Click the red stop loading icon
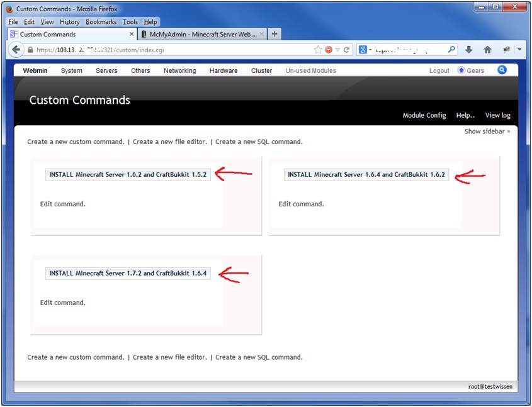Image resolution: width=532 pixels, height=407 pixels. 329,50
